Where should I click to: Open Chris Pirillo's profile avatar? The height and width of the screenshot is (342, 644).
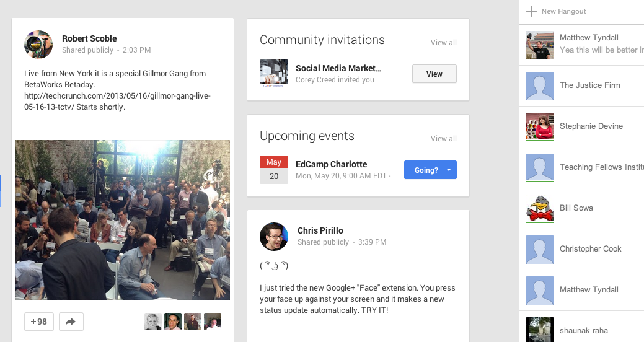tap(274, 236)
